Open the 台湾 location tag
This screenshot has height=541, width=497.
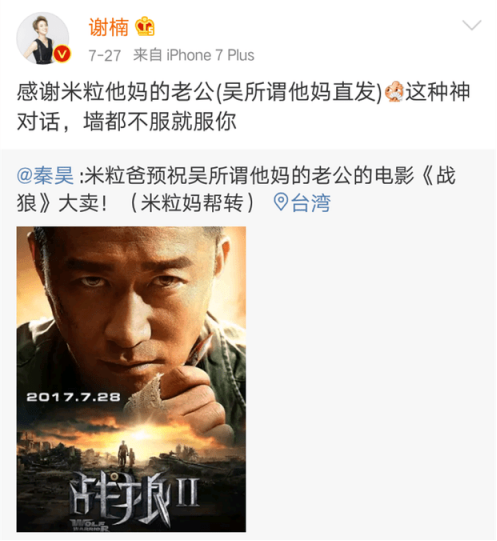[311, 203]
